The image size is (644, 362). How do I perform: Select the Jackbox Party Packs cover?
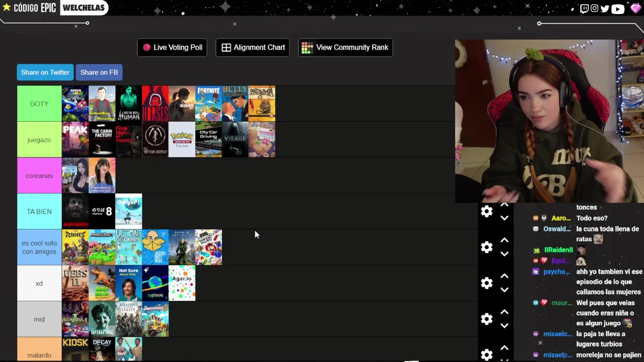pyautogui.click(x=155, y=247)
